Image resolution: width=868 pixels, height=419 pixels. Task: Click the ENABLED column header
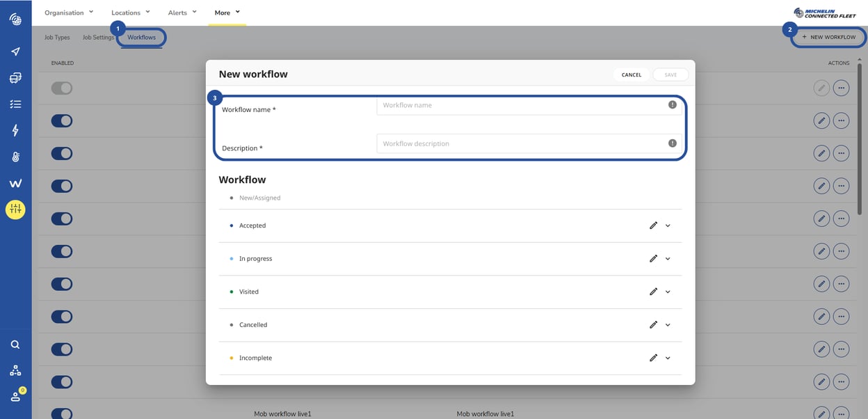(63, 63)
